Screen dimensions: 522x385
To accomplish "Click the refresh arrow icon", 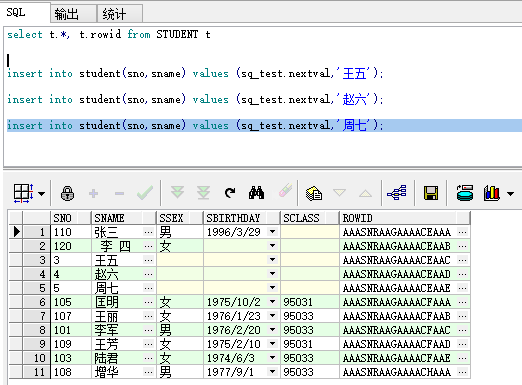I will coord(230,193).
